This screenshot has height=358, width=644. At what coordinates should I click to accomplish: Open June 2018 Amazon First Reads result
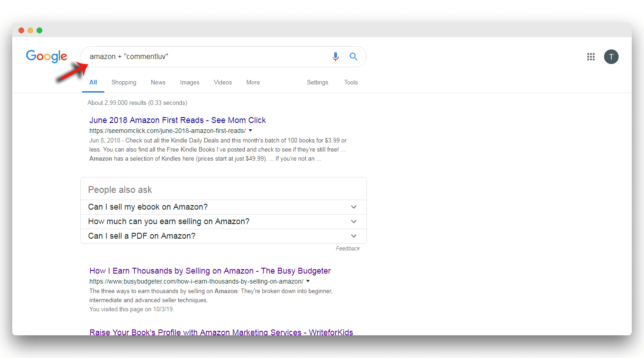click(177, 120)
